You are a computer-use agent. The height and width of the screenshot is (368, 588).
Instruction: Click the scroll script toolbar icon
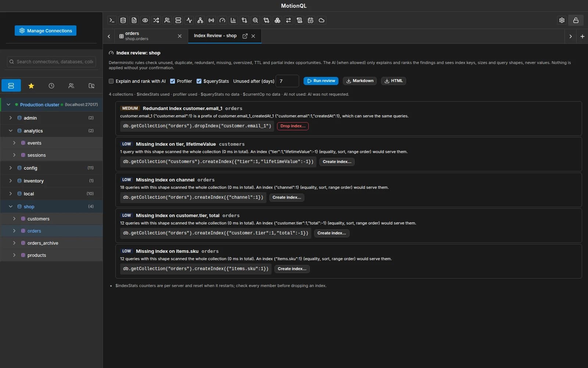coord(300,20)
